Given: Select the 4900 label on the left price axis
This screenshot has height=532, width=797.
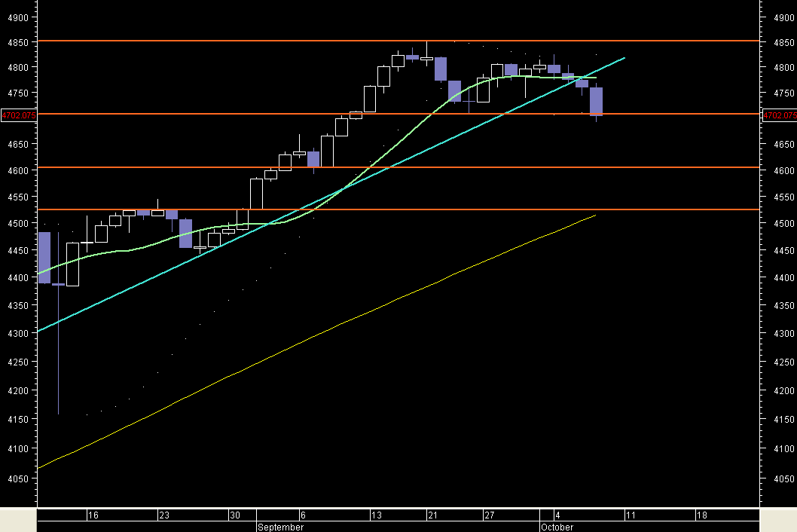Looking at the screenshot, I should coord(18,18).
